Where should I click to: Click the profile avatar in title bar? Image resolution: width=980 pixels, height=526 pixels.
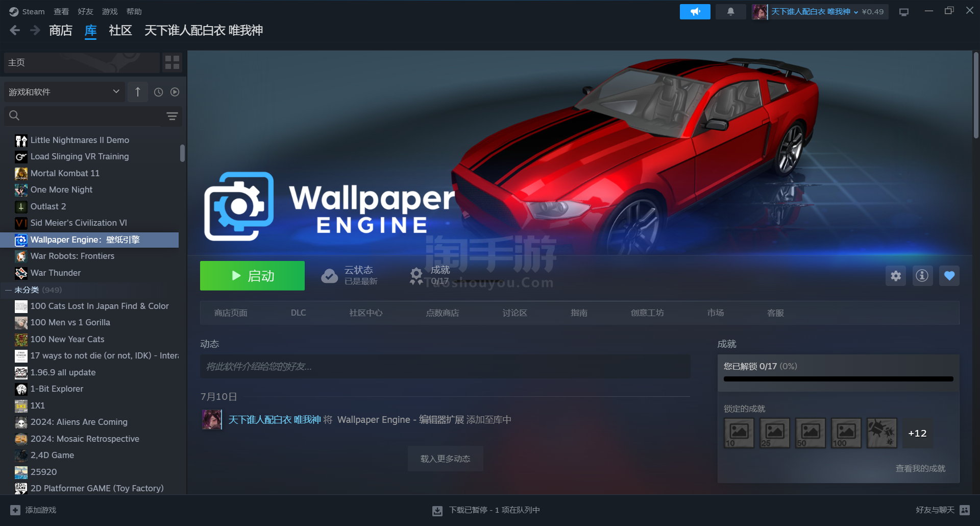tap(759, 12)
